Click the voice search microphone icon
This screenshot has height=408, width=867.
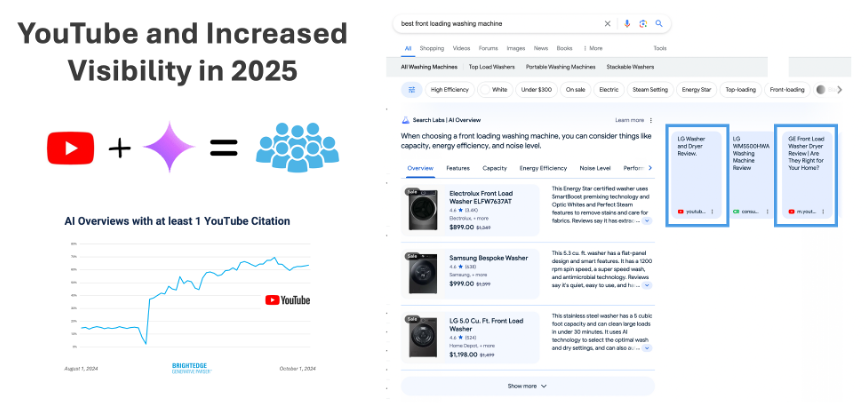(627, 23)
